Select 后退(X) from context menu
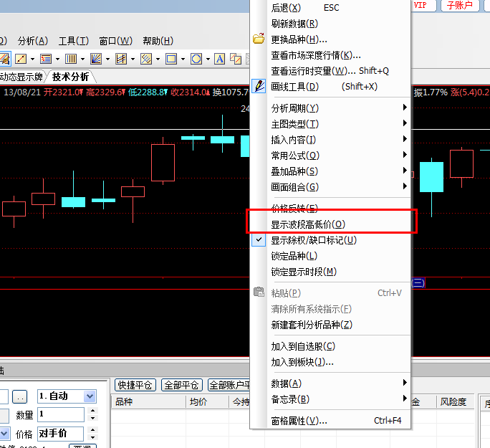The image size is (490, 448). click(x=331, y=7)
